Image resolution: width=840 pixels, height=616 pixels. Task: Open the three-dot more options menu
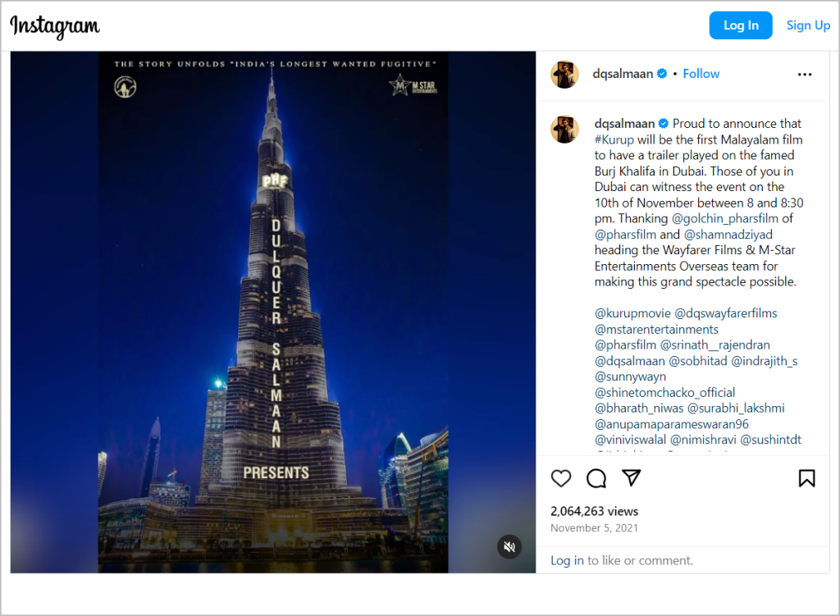click(x=805, y=75)
